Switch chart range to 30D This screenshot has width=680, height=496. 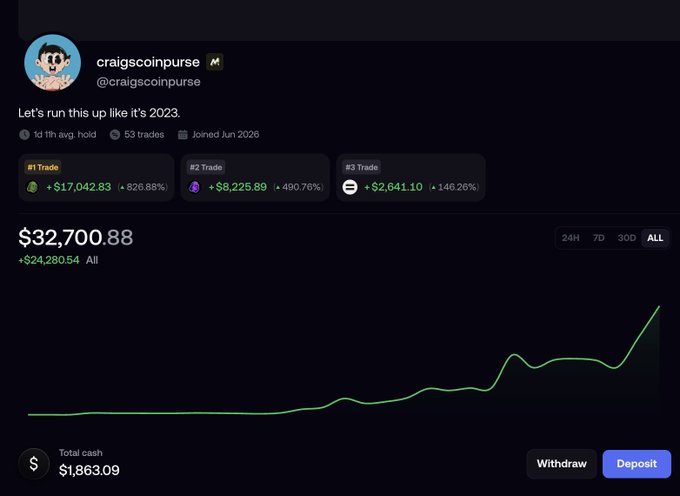627,238
